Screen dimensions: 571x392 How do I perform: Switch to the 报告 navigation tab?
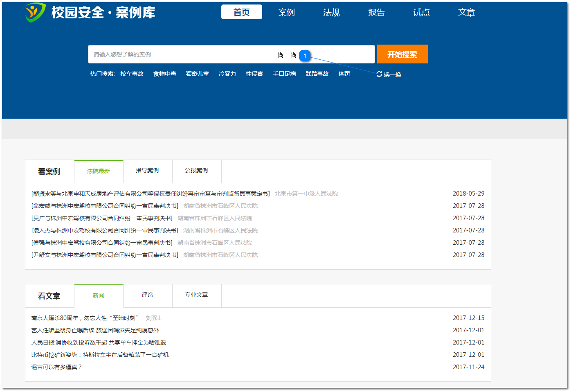pyautogui.click(x=376, y=12)
